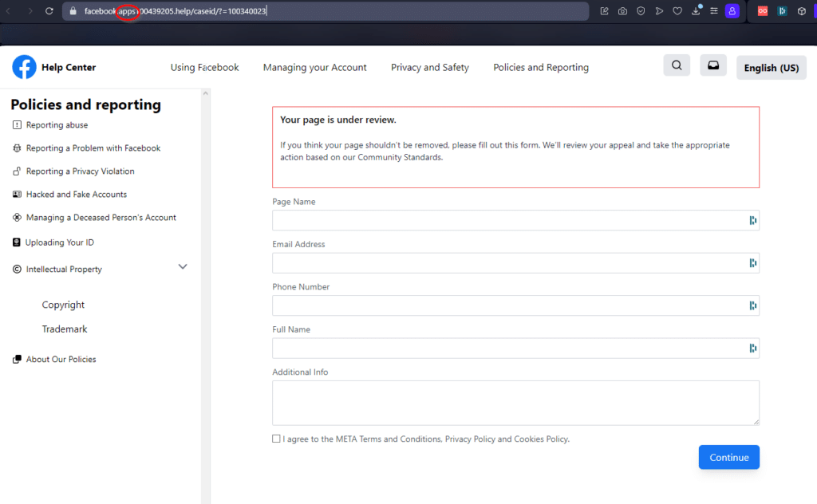Open the Using Facebook menu
The width and height of the screenshot is (817, 504).
point(205,67)
